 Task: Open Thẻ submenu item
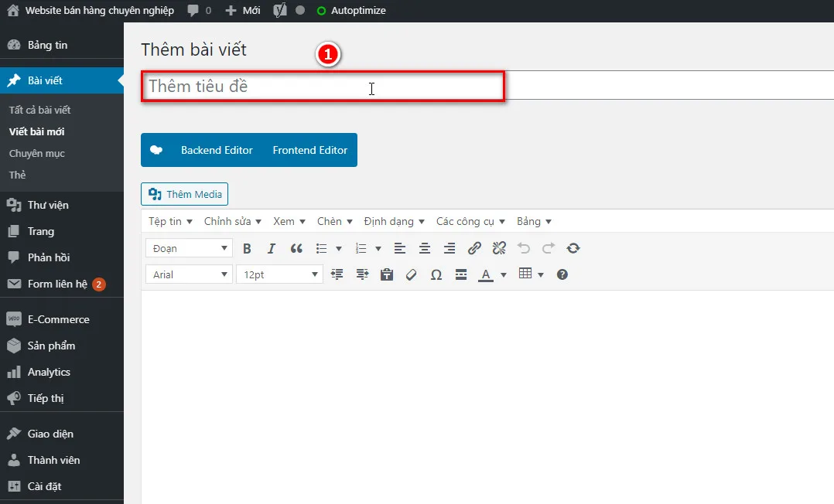[18, 175]
